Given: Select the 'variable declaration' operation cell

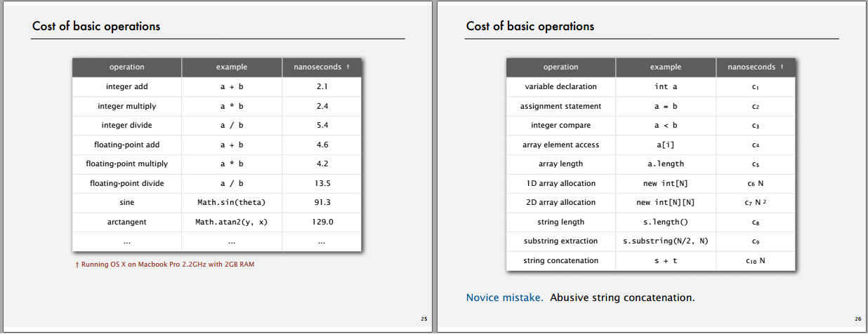Looking at the screenshot, I should [x=561, y=86].
